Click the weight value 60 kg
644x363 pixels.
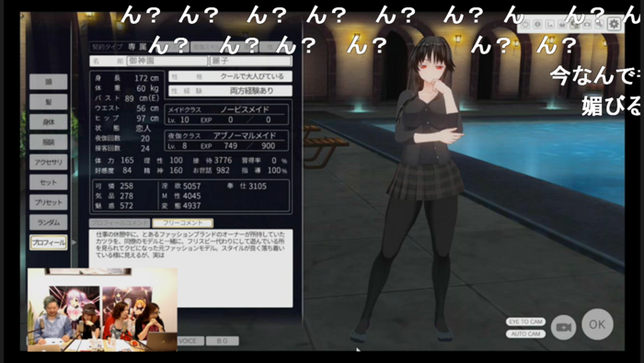147,88
